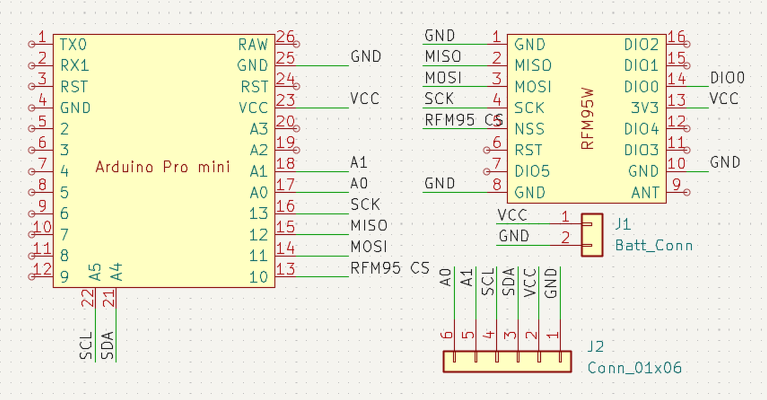Select SCK label at RFM95W pin 4

(x=439, y=99)
